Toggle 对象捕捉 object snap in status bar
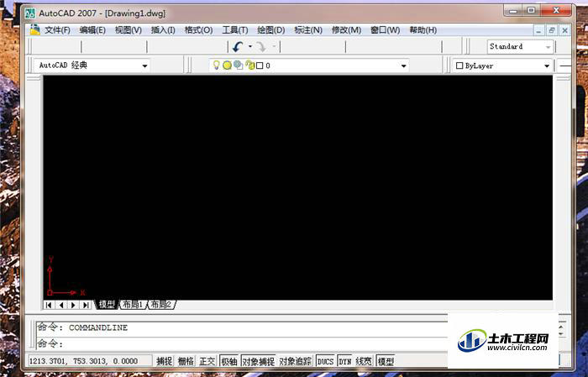The image size is (588, 377). (258, 361)
